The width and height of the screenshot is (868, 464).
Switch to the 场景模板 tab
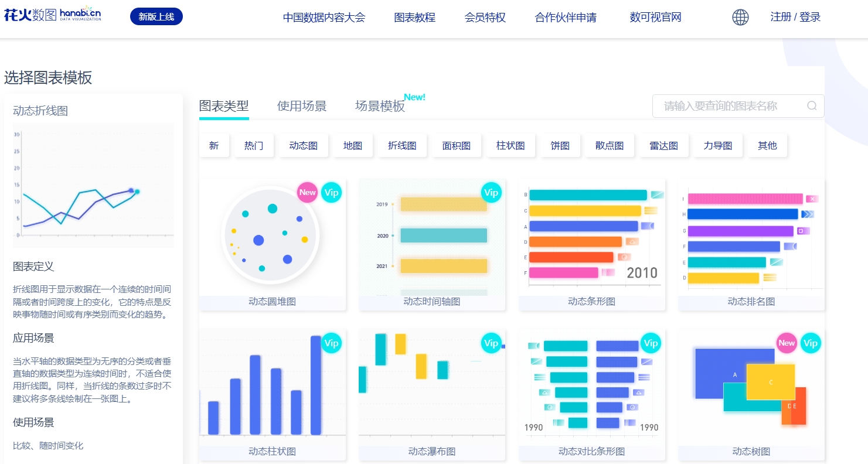[x=380, y=106]
